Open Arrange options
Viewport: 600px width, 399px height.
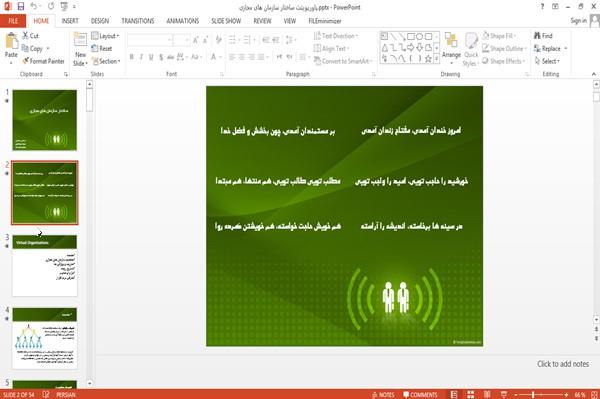click(x=451, y=49)
